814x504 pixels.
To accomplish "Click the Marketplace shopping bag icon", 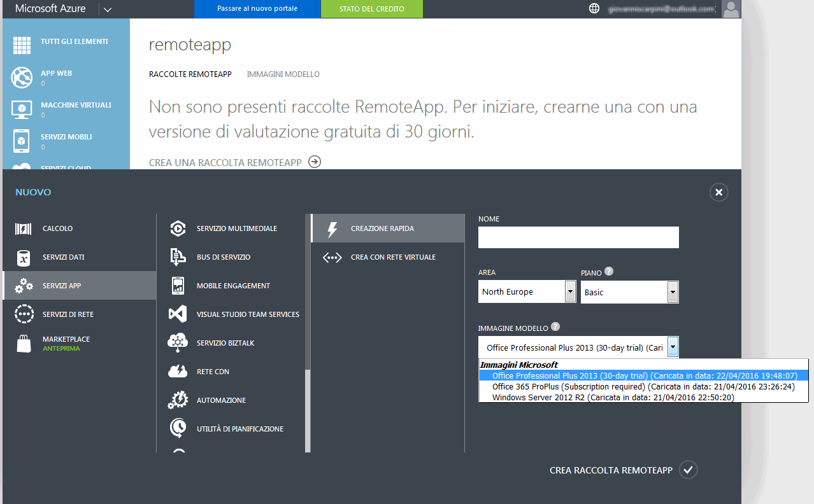I will [x=24, y=344].
